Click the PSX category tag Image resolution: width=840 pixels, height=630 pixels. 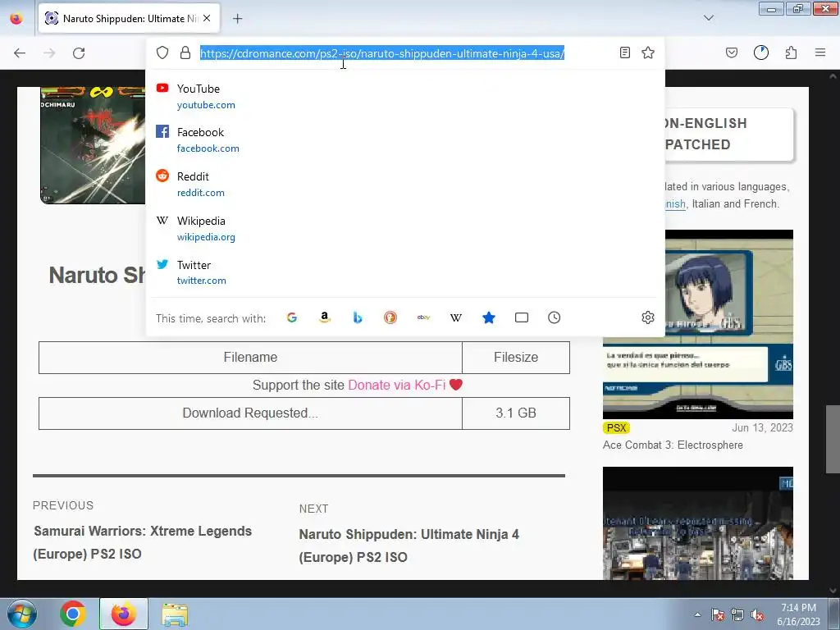(x=617, y=428)
